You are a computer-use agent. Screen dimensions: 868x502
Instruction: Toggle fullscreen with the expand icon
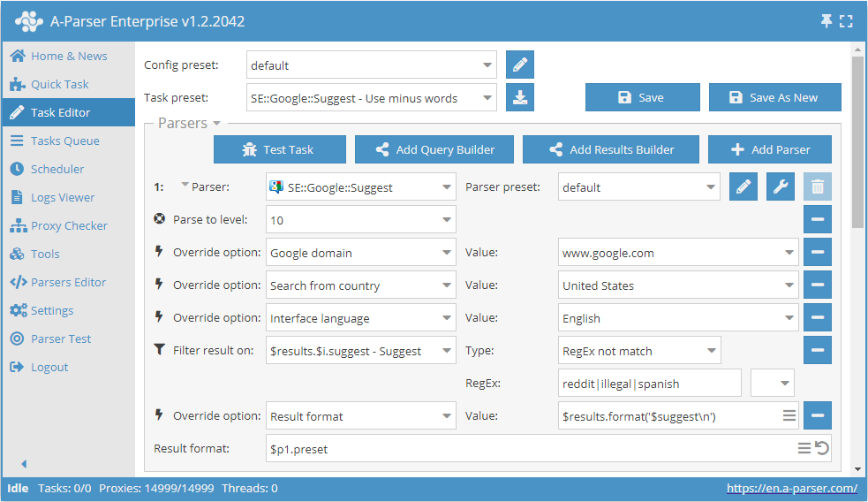(x=847, y=21)
